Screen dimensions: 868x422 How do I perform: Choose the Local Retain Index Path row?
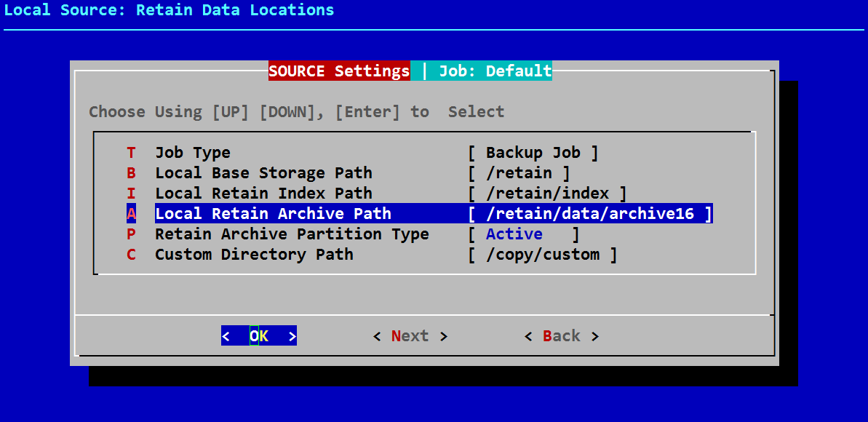(x=263, y=194)
